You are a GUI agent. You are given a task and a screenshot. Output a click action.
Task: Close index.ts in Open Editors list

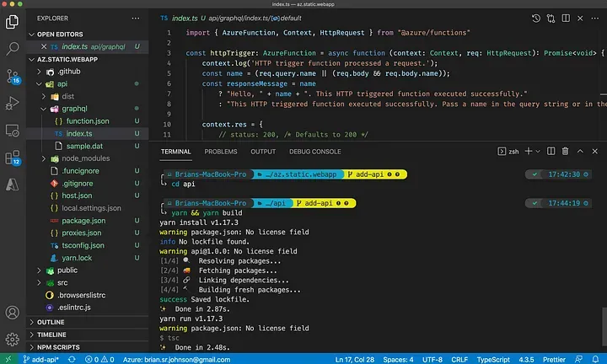pyautogui.click(x=44, y=46)
